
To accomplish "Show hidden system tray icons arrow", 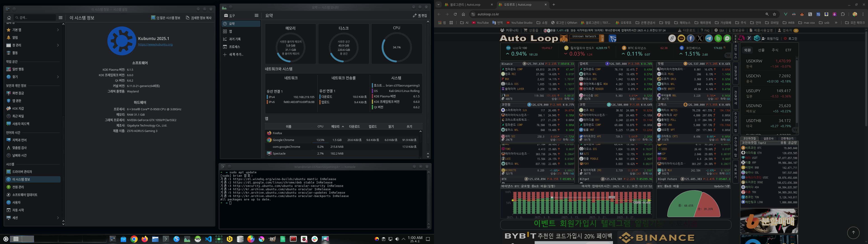I will pyautogui.click(x=403, y=239).
